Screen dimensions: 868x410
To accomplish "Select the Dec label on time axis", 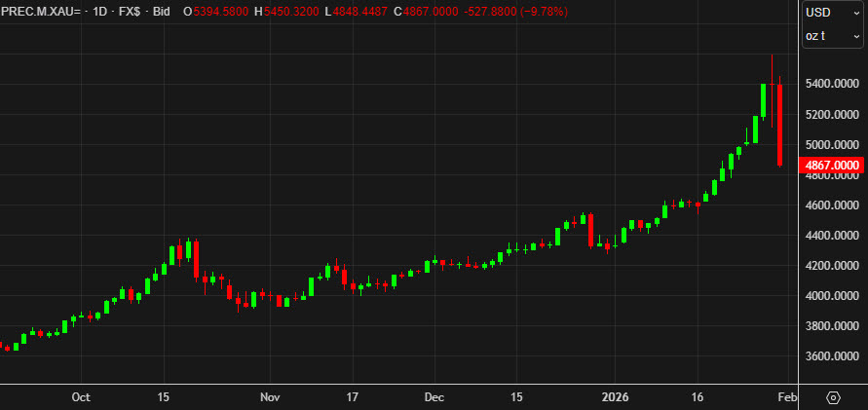I will click(434, 397).
